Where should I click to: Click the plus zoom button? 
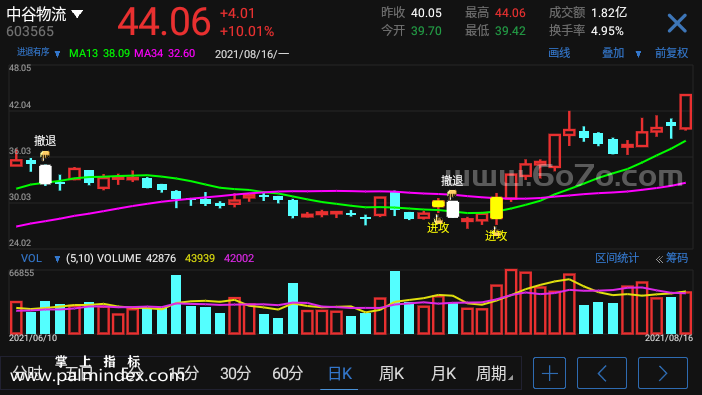pyautogui.click(x=549, y=373)
